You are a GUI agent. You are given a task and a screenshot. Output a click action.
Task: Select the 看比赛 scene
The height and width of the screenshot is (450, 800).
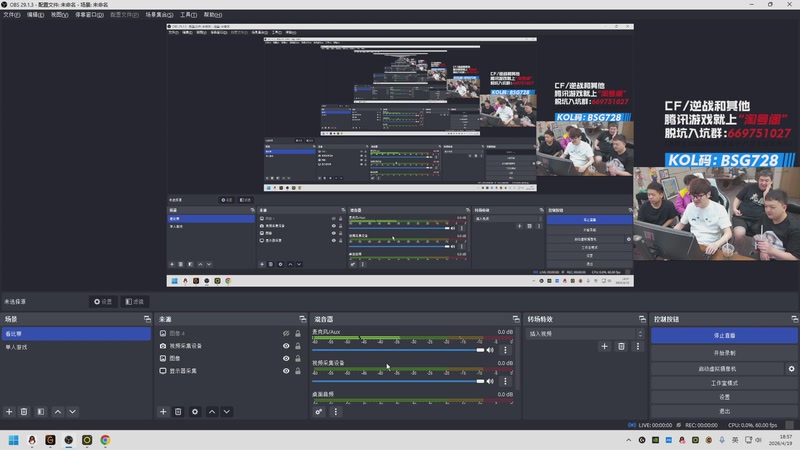76,334
